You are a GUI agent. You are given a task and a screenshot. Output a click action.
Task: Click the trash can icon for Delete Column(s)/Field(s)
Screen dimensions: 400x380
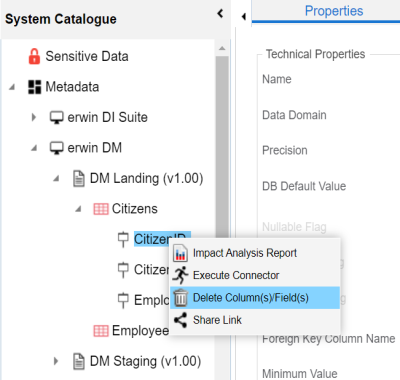(181, 298)
